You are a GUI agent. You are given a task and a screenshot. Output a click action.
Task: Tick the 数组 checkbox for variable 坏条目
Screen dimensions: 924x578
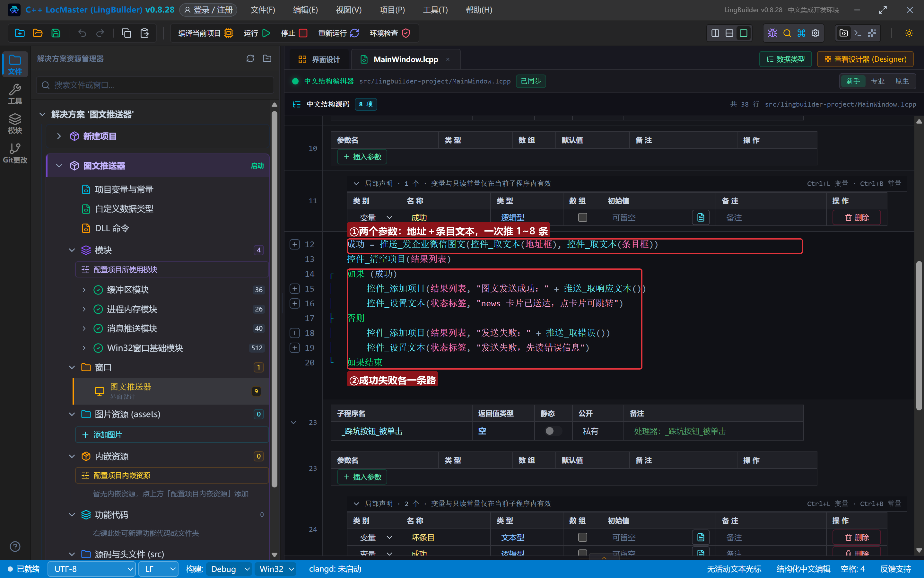click(582, 537)
